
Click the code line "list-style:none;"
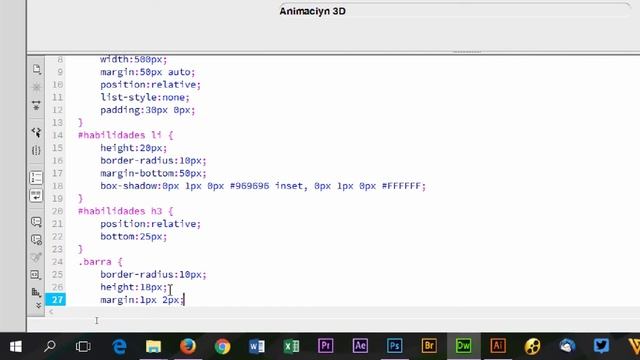click(x=145, y=97)
